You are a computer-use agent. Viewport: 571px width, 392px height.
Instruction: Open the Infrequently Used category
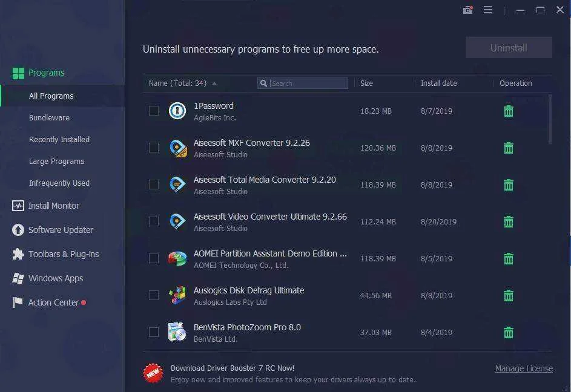pyautogui.click(x=59, y=183)
